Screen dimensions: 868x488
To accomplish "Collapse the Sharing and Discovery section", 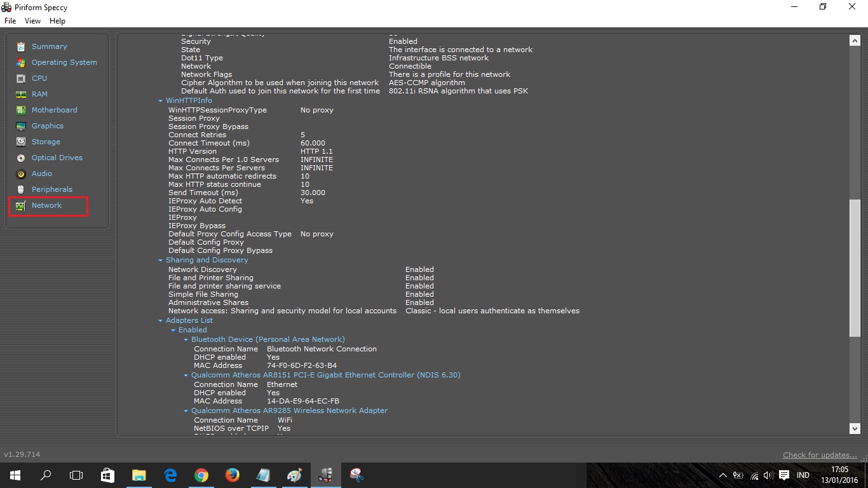I will (161, 261).
